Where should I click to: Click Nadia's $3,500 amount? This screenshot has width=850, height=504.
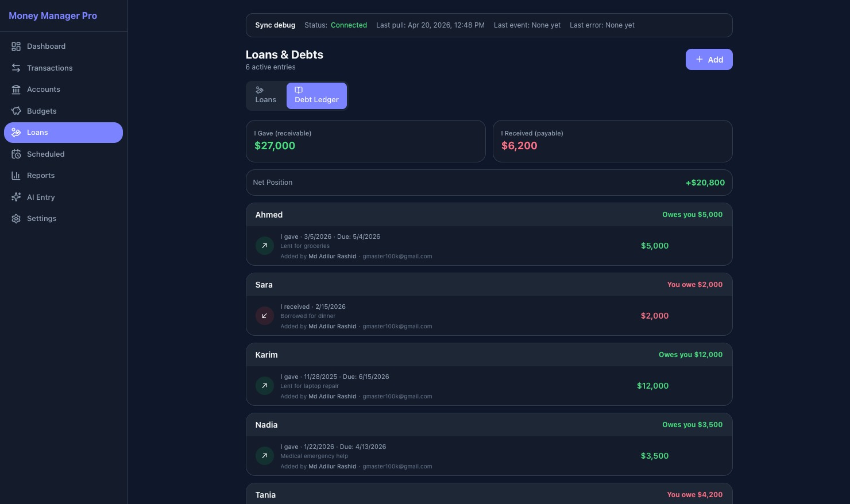655,456
